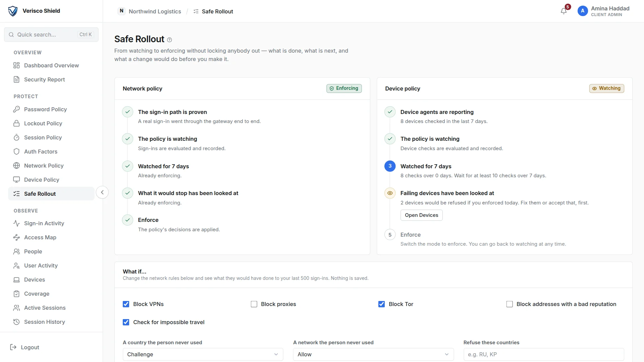Collapse the sidebar with the chevron button

coord(102,192)
